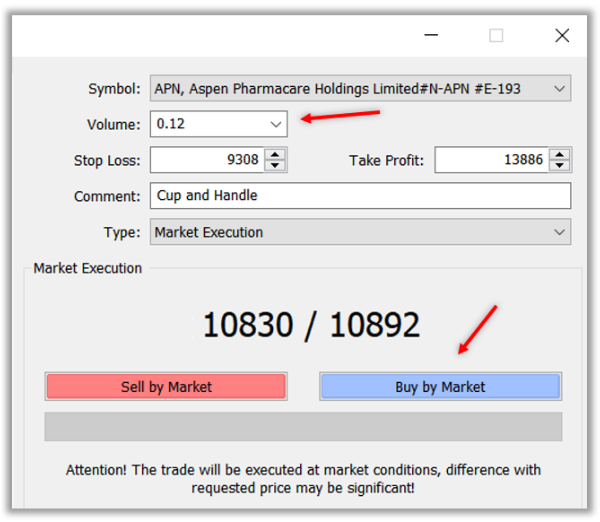
Task: Minimize the order window
Action: pyautogui.click(x=431, y=35)
